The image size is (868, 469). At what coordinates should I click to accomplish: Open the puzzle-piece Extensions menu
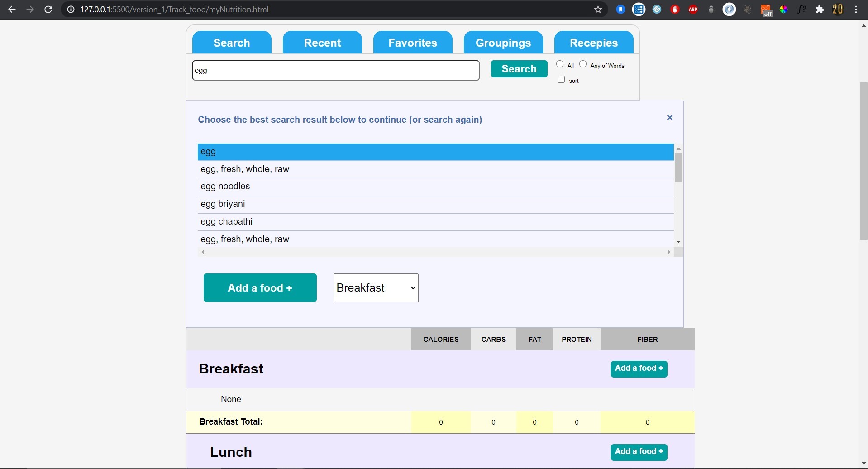click(x=820, y=10)
